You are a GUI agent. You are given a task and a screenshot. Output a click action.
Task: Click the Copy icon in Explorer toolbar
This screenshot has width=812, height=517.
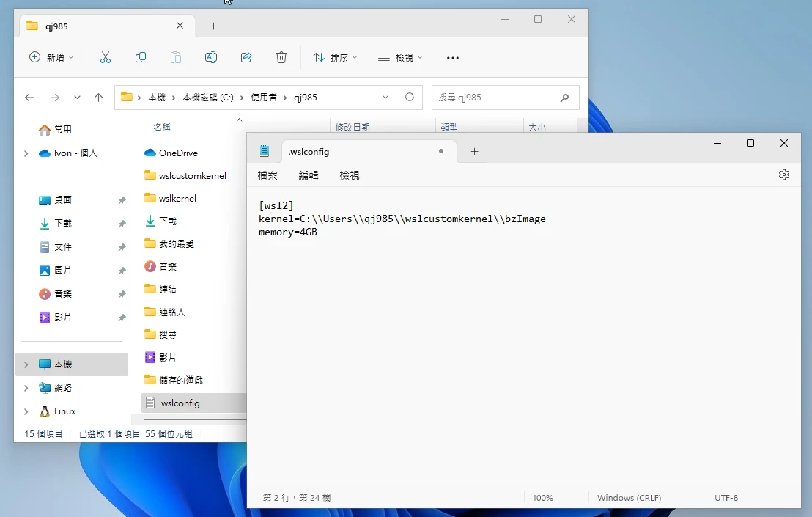pos(141,57)
